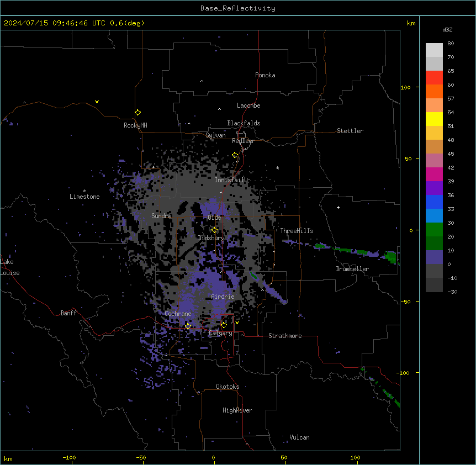The height and width of the screenshot is (465, 476).
Task: Click the yellow diamond marker above RockyMH
Action: (138, 113)
